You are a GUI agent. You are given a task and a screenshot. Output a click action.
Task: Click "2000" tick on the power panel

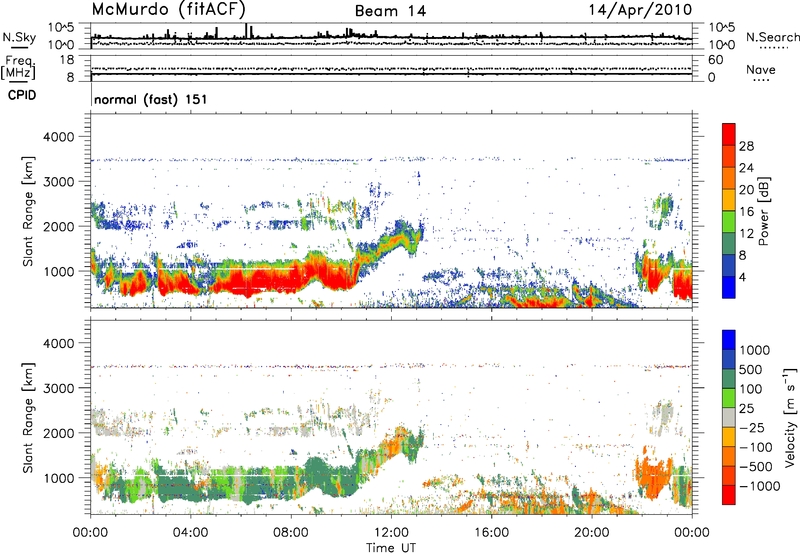pos(59,226)
